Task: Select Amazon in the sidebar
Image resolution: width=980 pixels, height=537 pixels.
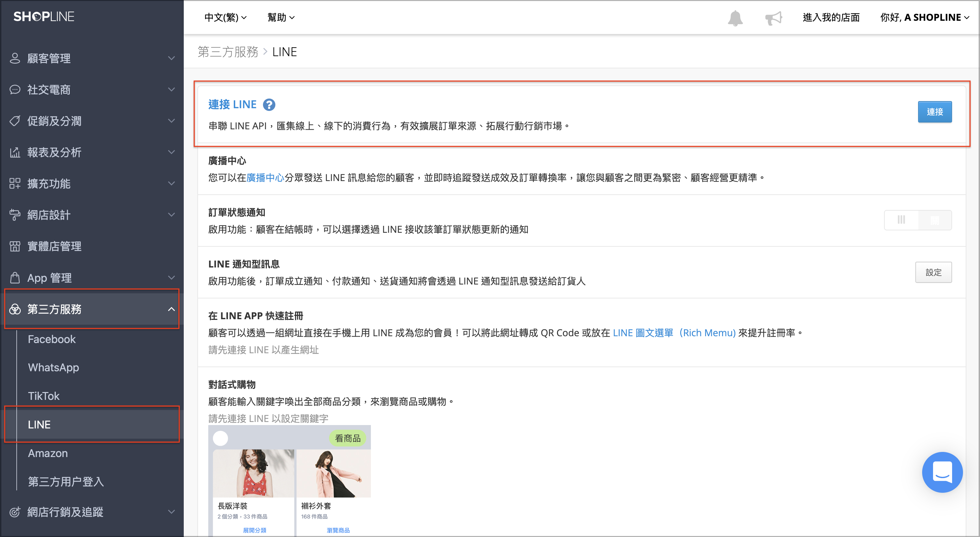Action: pyautogui.click(x=48, y=453)
